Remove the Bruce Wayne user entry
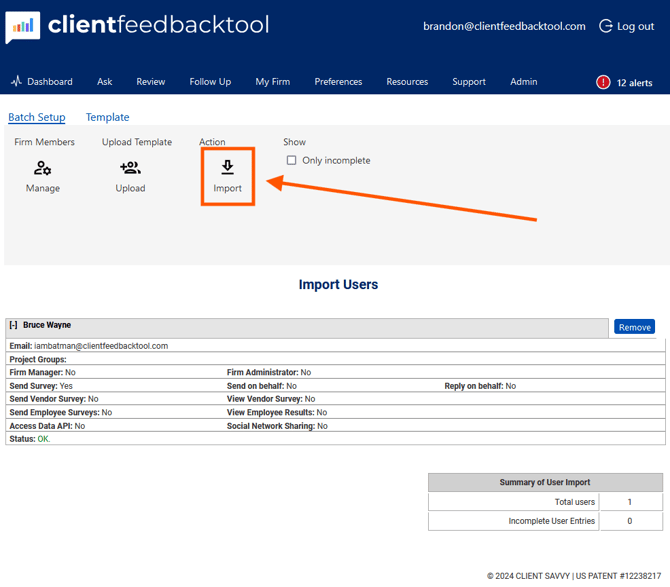This screenshot has width=670, height=587. click(x=634, y=327)
